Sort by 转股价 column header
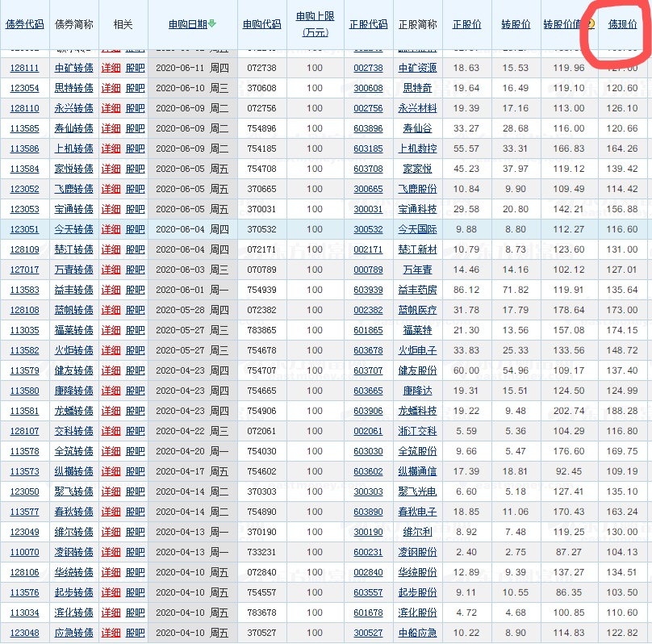Screen dimensions: 652x644 click(516, 24)
